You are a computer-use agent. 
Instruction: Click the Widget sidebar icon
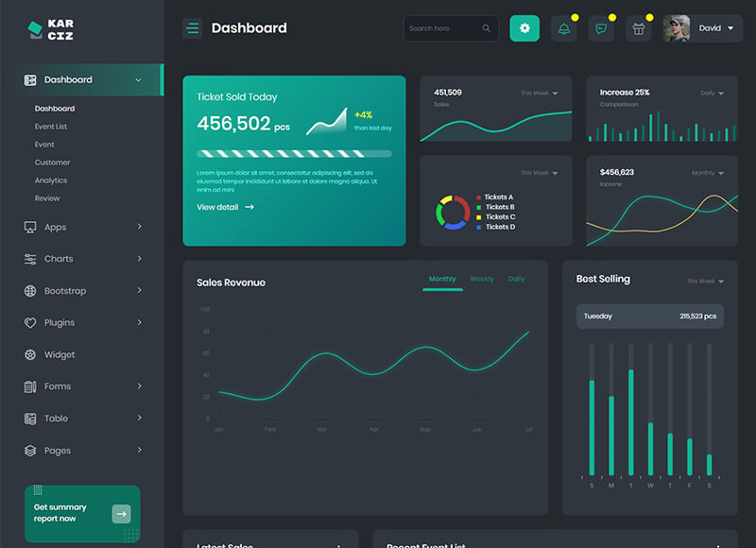pyautogui.click(x=30, y=354)
